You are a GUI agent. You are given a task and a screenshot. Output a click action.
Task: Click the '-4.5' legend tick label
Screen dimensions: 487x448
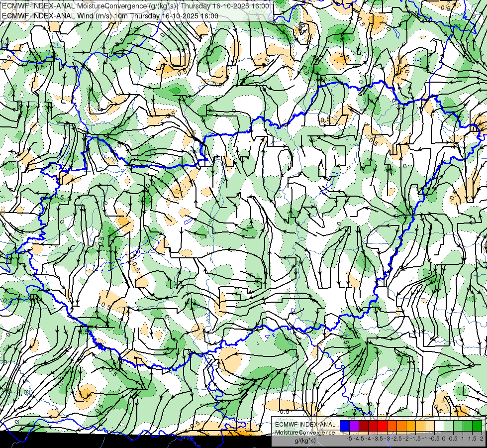[359, 439]
